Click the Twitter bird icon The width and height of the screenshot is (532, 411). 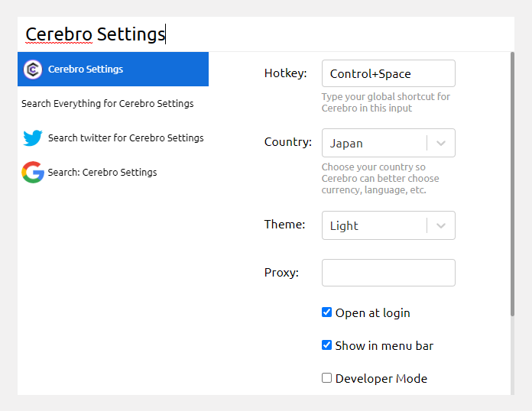(x=33, y=138)
